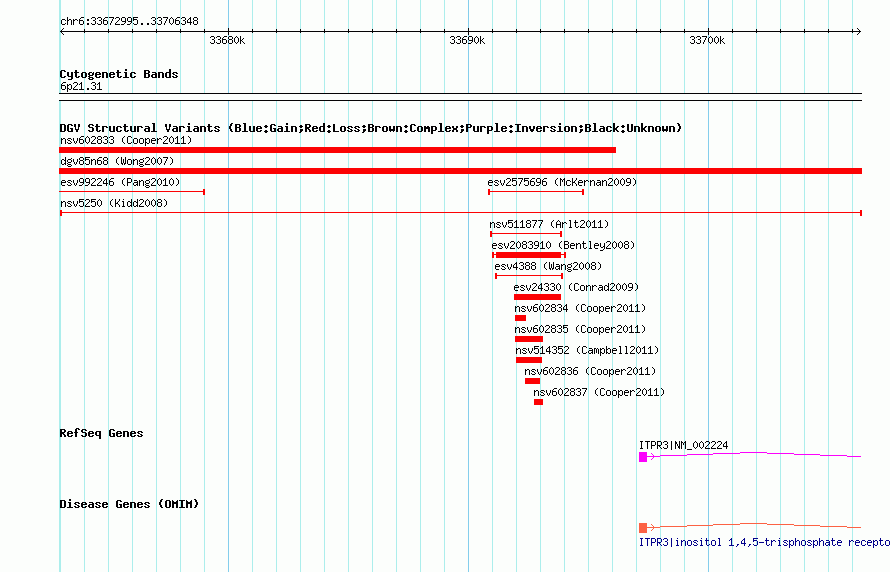The height and width of the screenshot is (572, 890).
Task: Click the nsv602833 (Cooper2011) variant label
Action: pyautogui.click(x=126, y=140)
